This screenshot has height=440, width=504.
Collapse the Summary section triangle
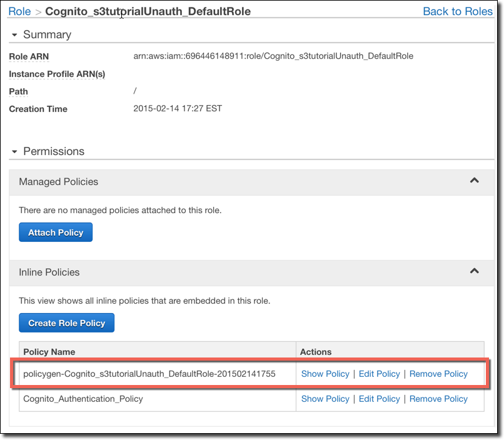click(x=14, y=34)
